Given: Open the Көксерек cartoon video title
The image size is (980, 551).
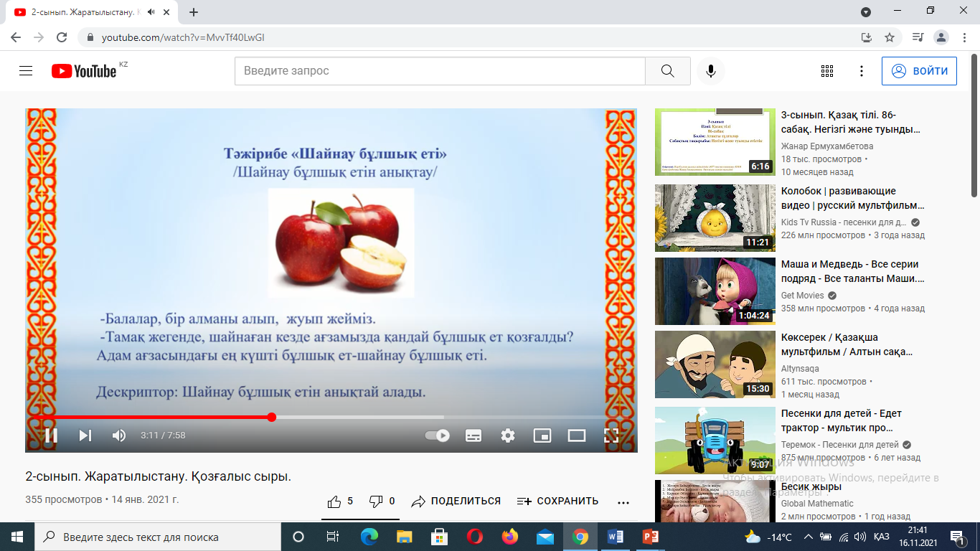Looking at the screenshot, I should [x=847, y=344].
